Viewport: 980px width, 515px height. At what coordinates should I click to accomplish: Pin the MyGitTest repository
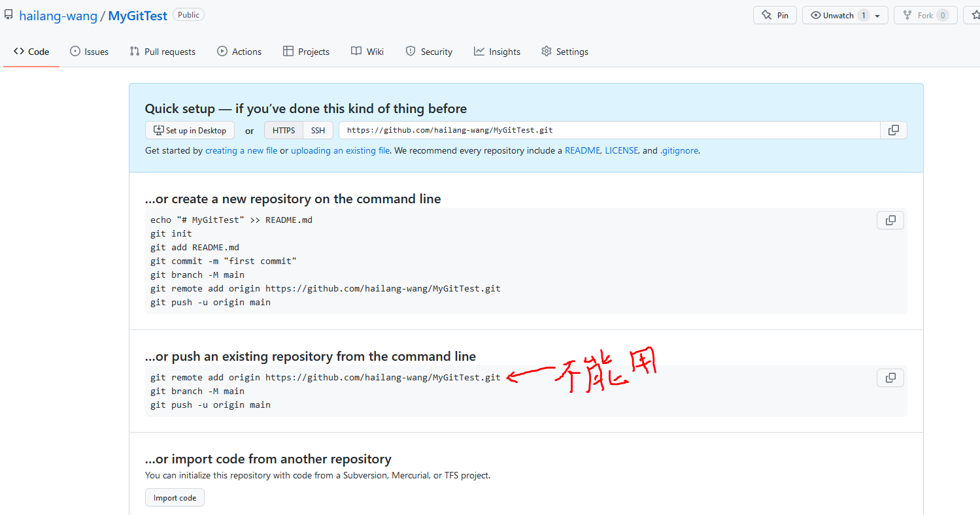click(x=775, y=15)
